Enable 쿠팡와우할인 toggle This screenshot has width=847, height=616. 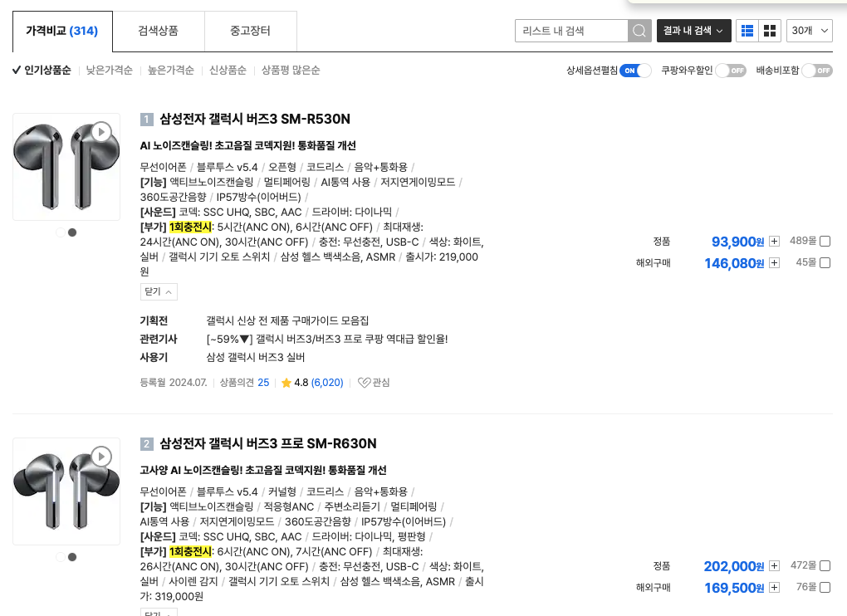coord(730,71)
